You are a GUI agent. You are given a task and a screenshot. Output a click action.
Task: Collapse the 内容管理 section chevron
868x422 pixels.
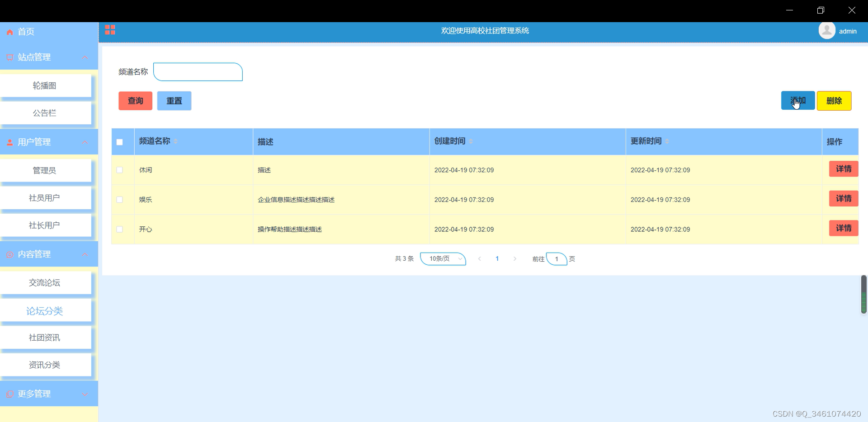point(85,254)
